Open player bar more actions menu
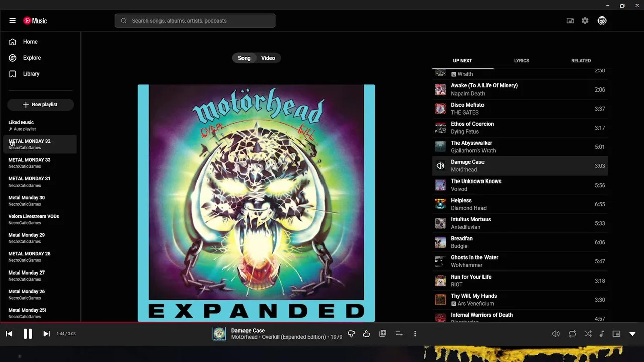This screenshot has height=362, width=644. click(415, 334)
